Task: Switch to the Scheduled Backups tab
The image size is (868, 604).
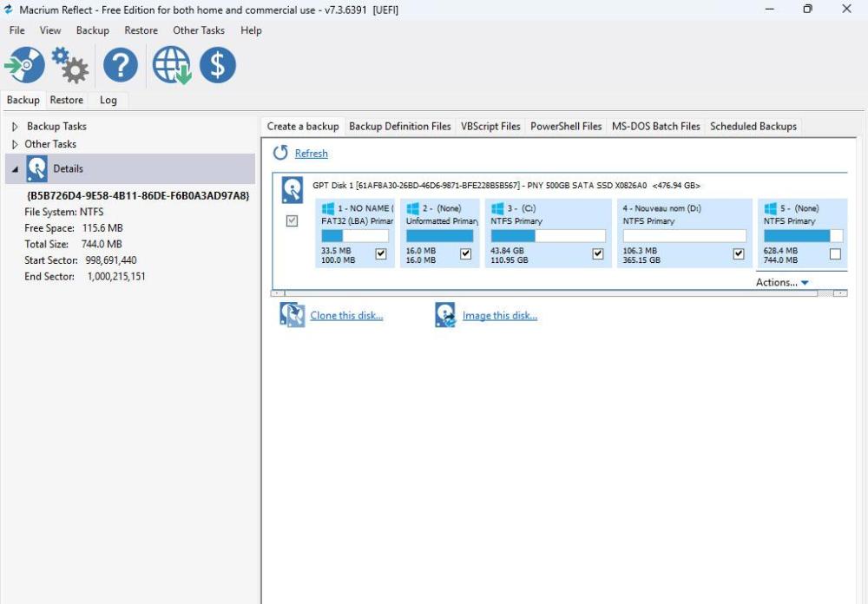Action: [753, 127]
